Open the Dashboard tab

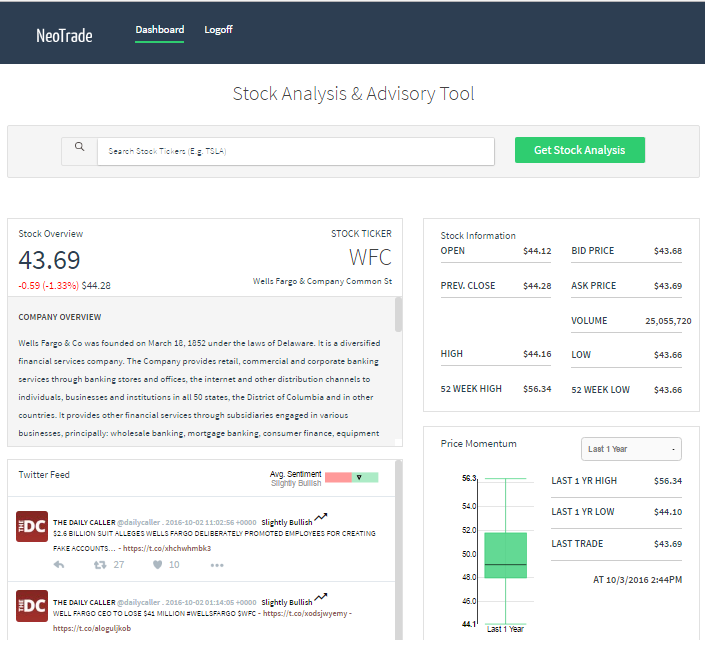pyautogui.click(x=160, y=30)
